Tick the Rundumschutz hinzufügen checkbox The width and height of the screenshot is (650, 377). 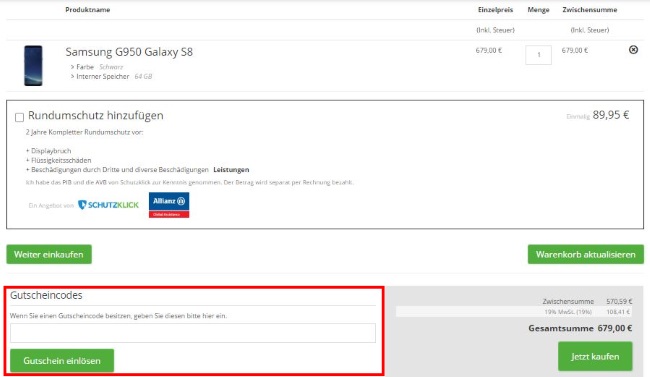pyautogui.click(x=19, y=117)
